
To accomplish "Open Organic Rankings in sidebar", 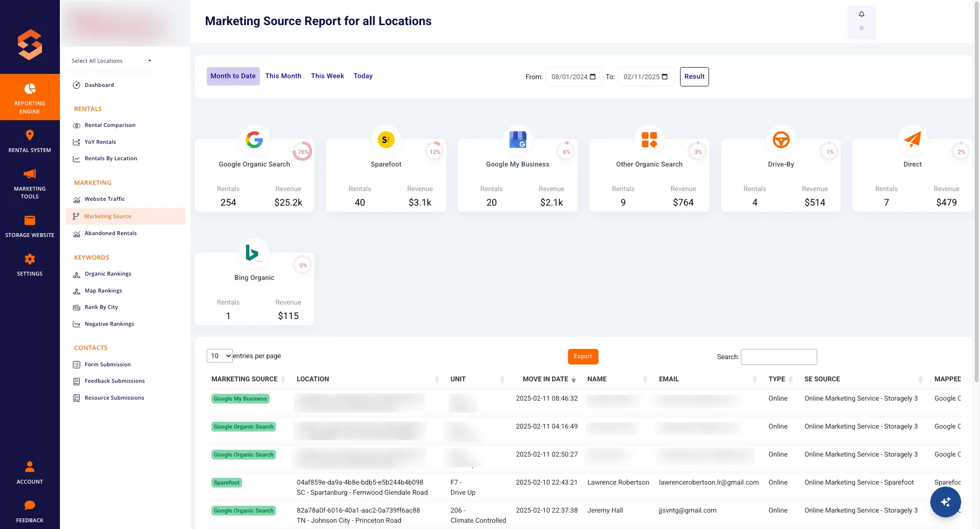I will click(x=108, y=274).
